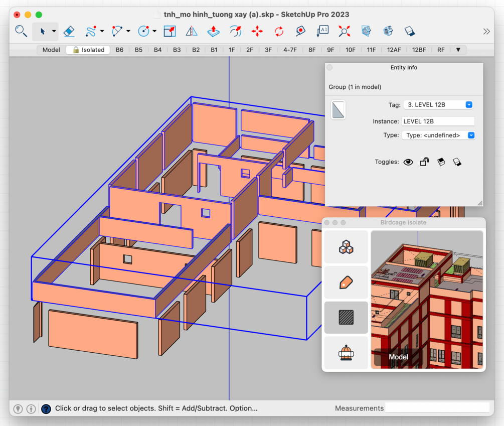Open the Search magnifier tool

21,31
